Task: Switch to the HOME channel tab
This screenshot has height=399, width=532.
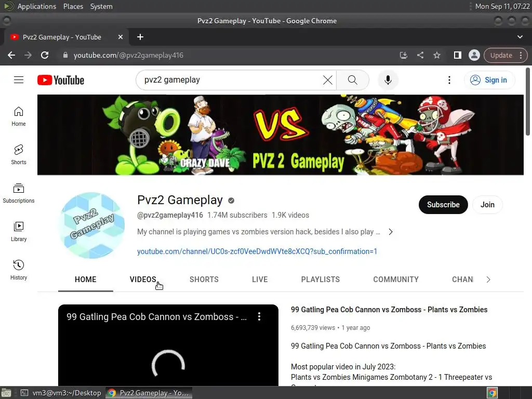Action: [86, 280]
